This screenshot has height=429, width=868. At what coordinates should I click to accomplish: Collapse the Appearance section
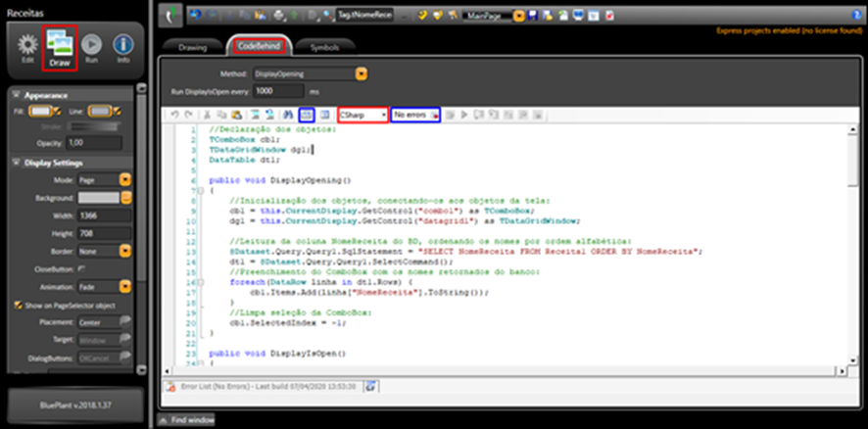(x=18, y=96)
